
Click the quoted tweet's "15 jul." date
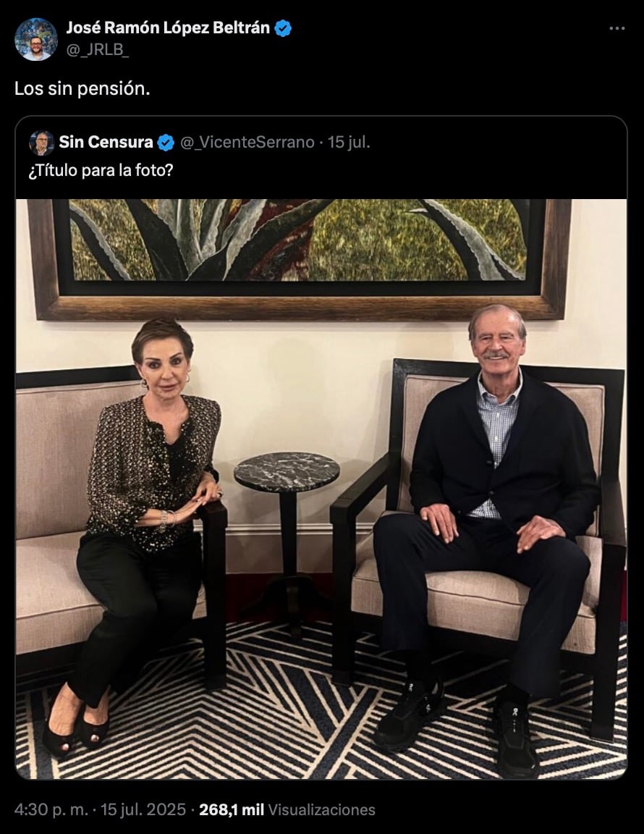coord(349,143)
